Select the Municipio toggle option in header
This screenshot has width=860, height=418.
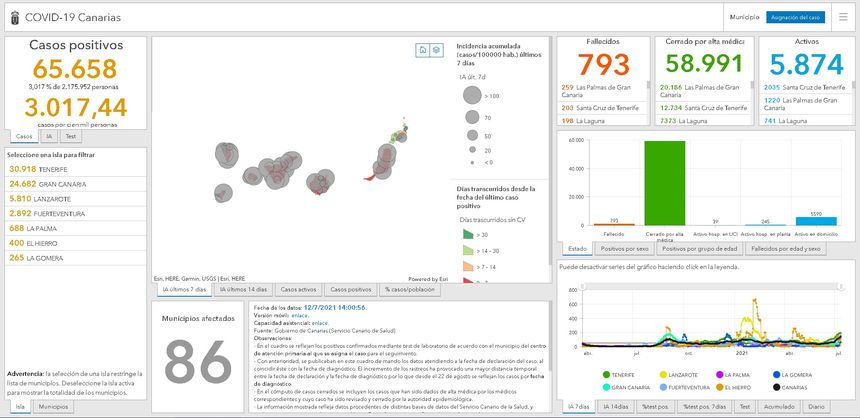pos(744,18)
